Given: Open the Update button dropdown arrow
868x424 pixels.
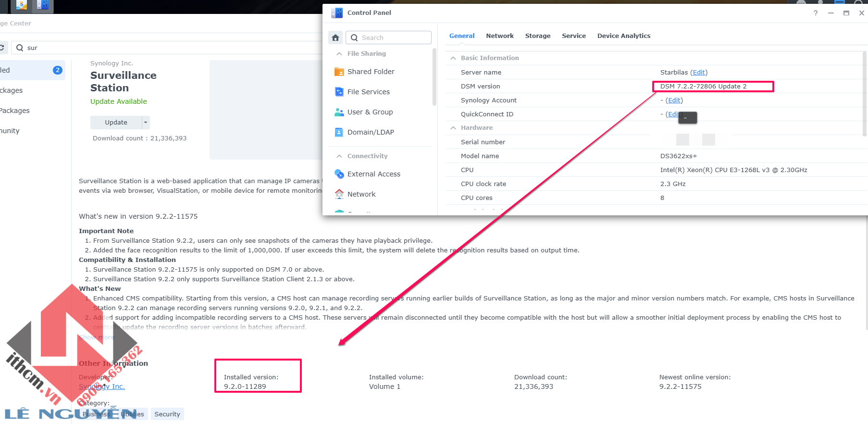Looking at the screenshot, I should pos(146,123).
